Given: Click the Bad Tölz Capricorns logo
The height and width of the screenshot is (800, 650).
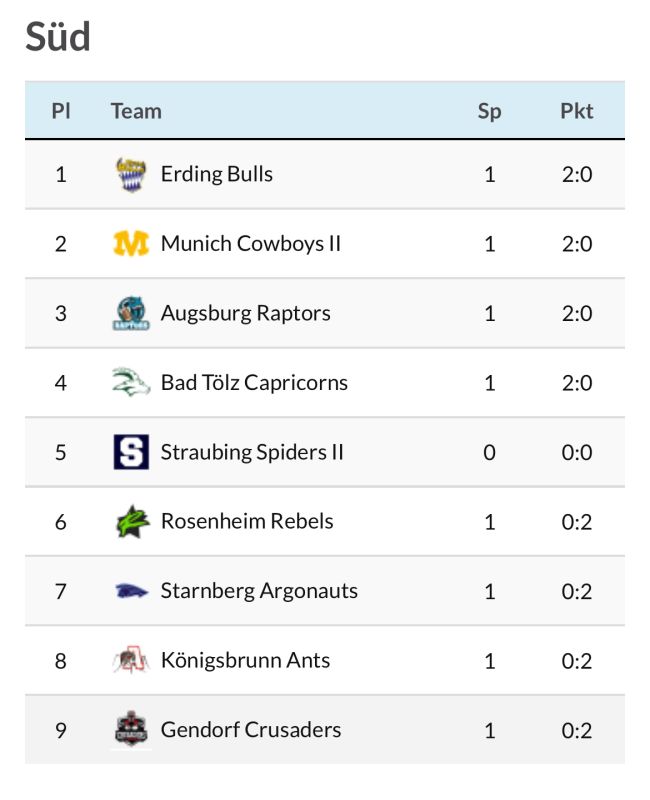Looking at the screenshot, I should (131, 382).
